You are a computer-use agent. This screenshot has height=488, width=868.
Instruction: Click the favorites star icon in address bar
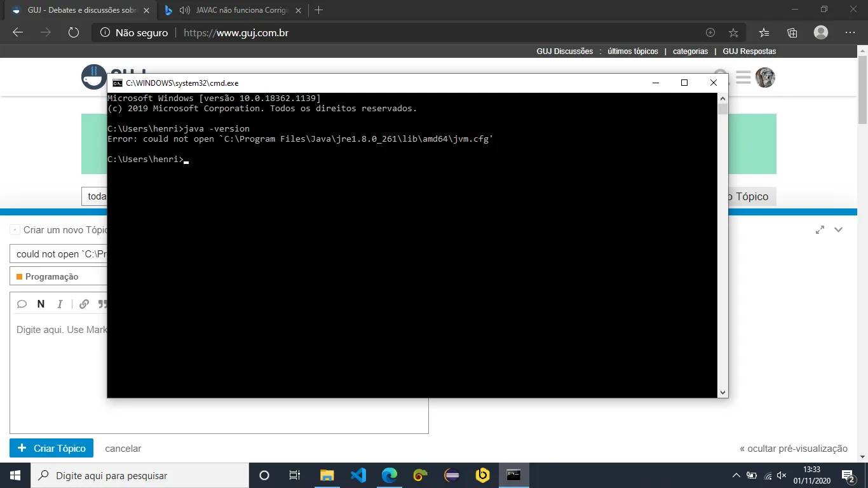tap(733, 32)
